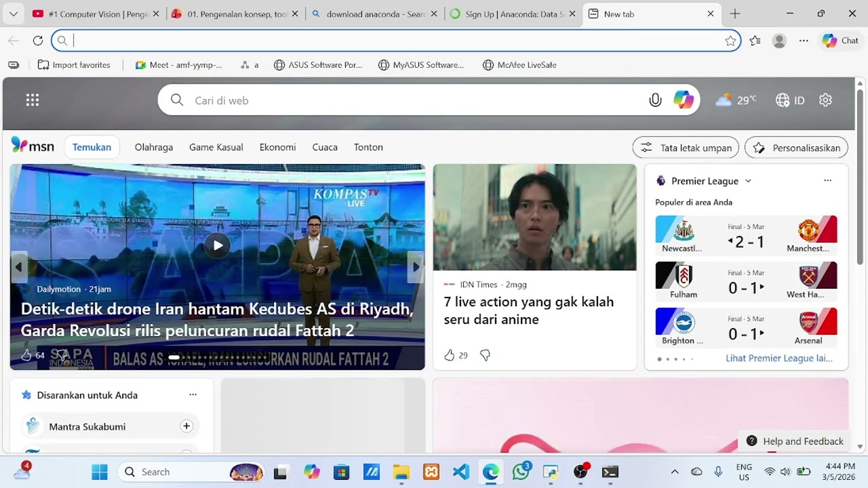Open ASUS Software Portal bookmark
This screenshot has width=868, height=488.
(318, 65)
